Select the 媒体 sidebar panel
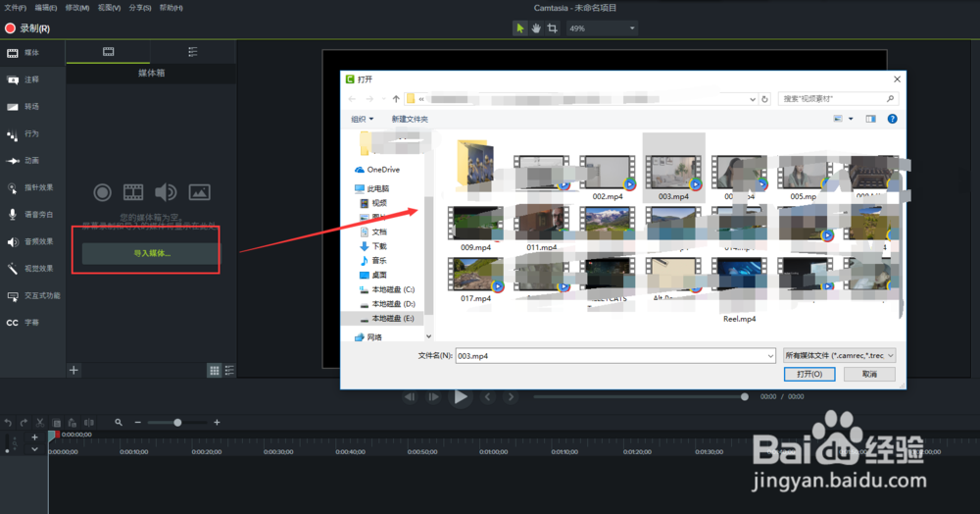The height and width of the screenshot is (514, 980). pos(32,53)
